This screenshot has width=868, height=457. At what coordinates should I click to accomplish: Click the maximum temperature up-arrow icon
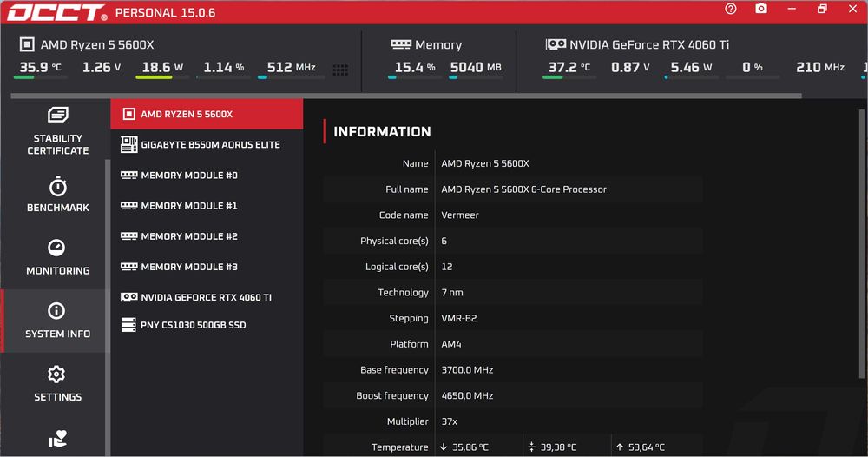click(620, 447)
